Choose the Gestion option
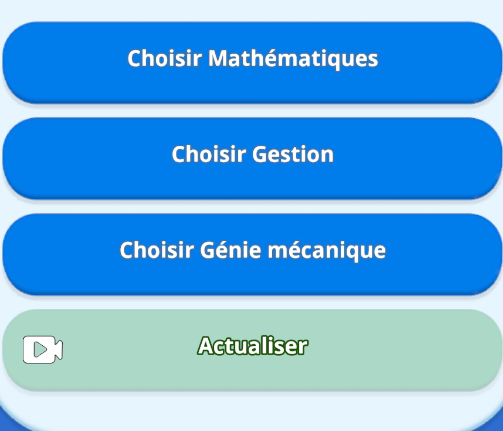The image size is (503, 431). 252,158
